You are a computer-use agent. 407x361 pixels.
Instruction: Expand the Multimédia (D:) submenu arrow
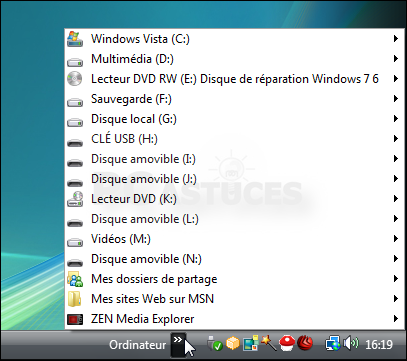(x=396, y=59)
